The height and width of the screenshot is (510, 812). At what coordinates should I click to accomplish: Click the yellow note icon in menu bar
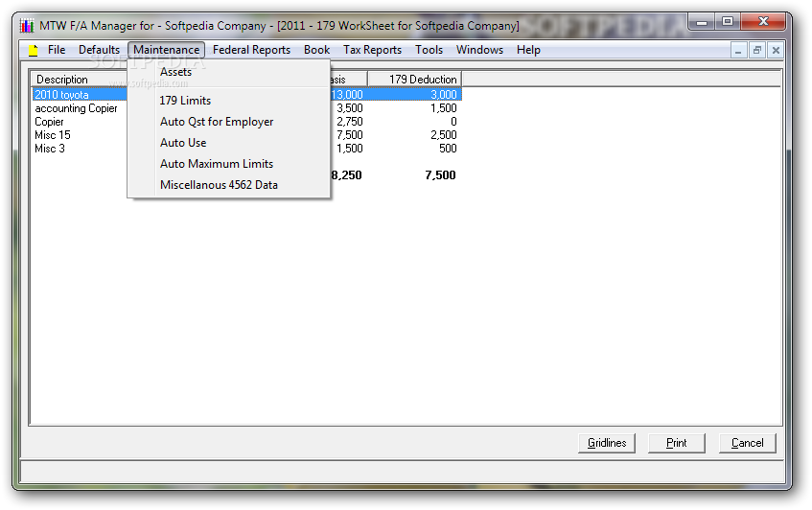34,50
